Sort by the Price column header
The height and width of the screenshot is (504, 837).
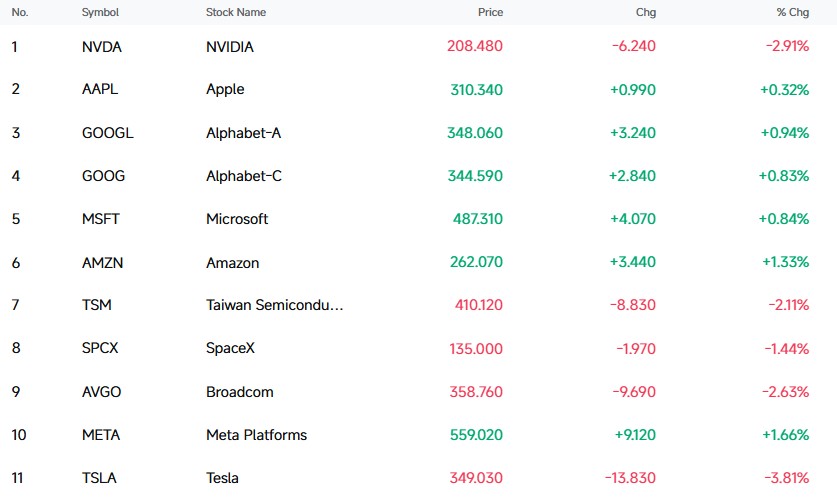click(x=490, y=12)
